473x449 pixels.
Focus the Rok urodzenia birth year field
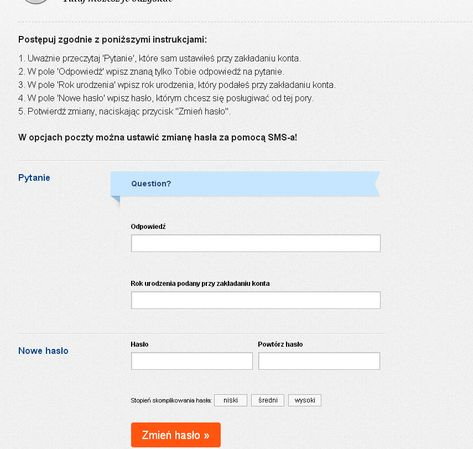256,300
